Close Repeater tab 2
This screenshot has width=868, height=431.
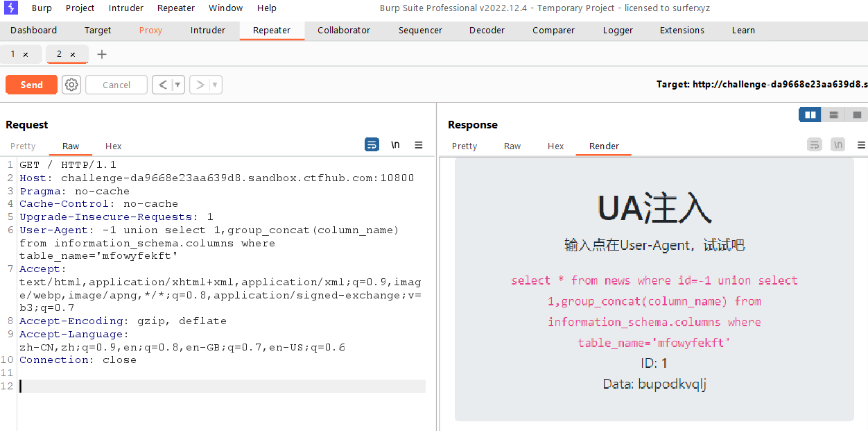pos(73,54)
